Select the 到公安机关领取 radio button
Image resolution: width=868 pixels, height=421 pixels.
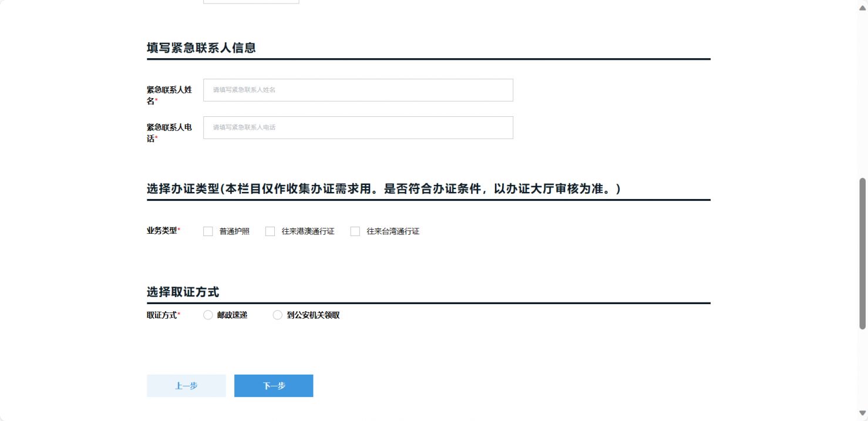point(277,315)
